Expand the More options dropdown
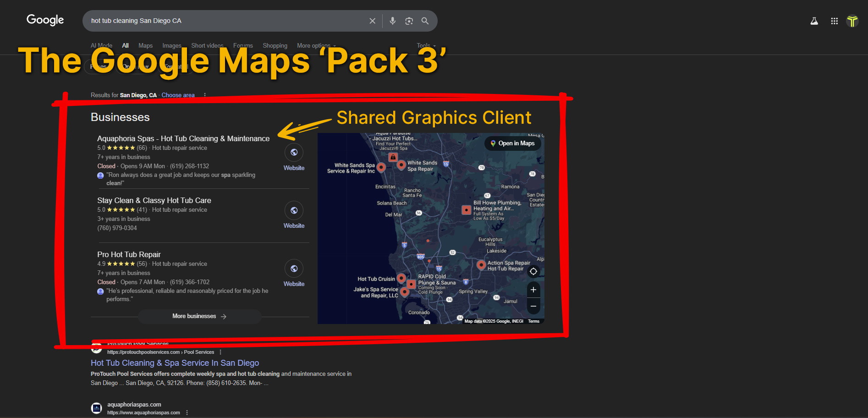This screenshot has width=868, height=418. click(x=316, y=45)
